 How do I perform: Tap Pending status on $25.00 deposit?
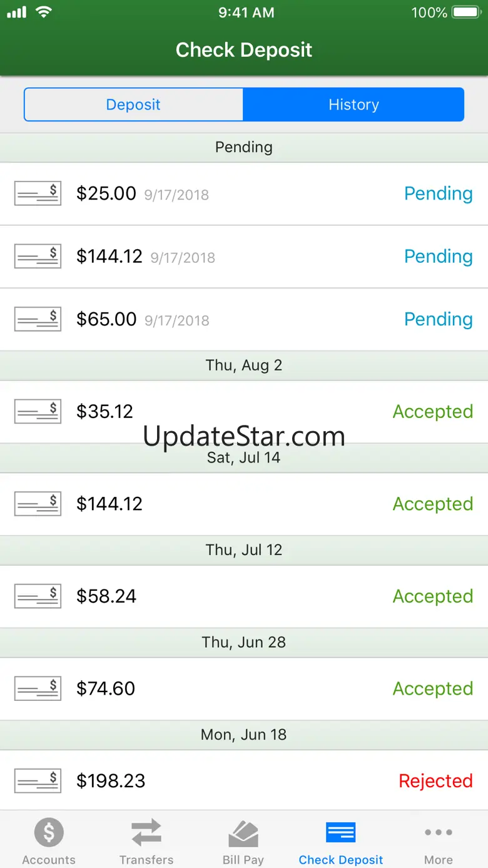click(439, 193)
